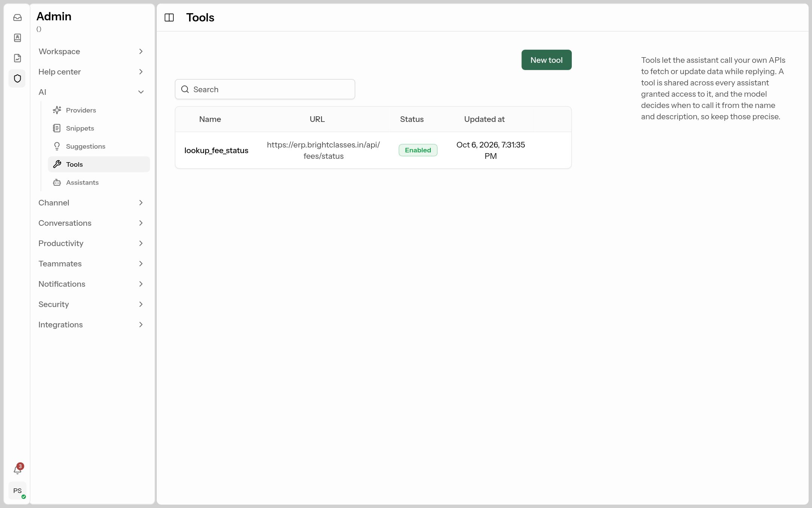Expand the Workspace section
The height and width of the screenshot is (508, 812).
click(91, 51)
